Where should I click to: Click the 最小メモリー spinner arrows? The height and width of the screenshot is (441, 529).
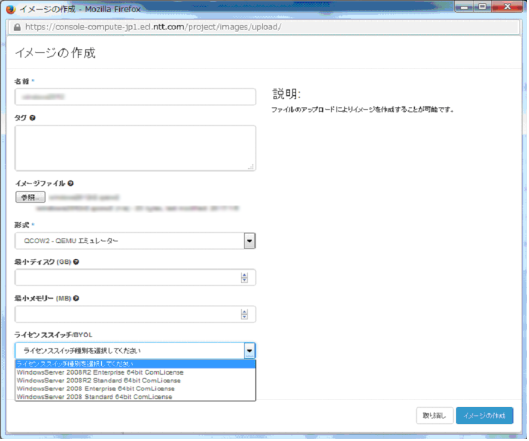click(244, 314)
